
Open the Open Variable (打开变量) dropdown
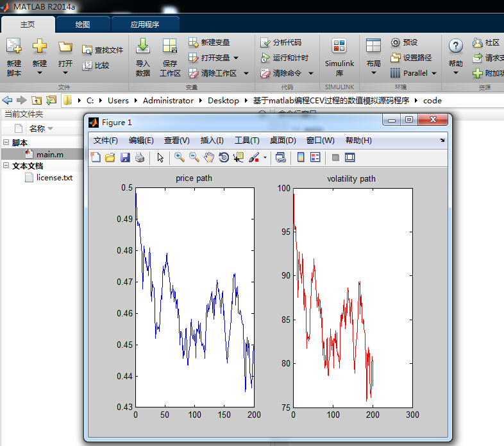(x=236, y=58)
